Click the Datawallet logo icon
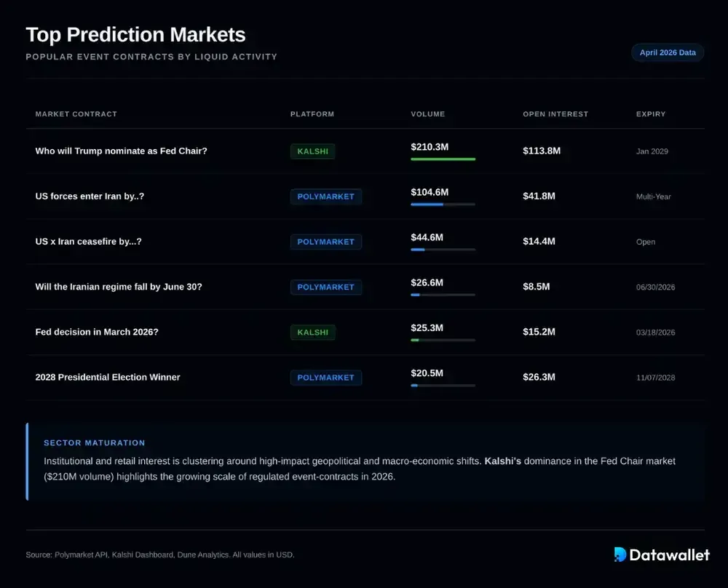728x588 pixels. click(620, 555)
